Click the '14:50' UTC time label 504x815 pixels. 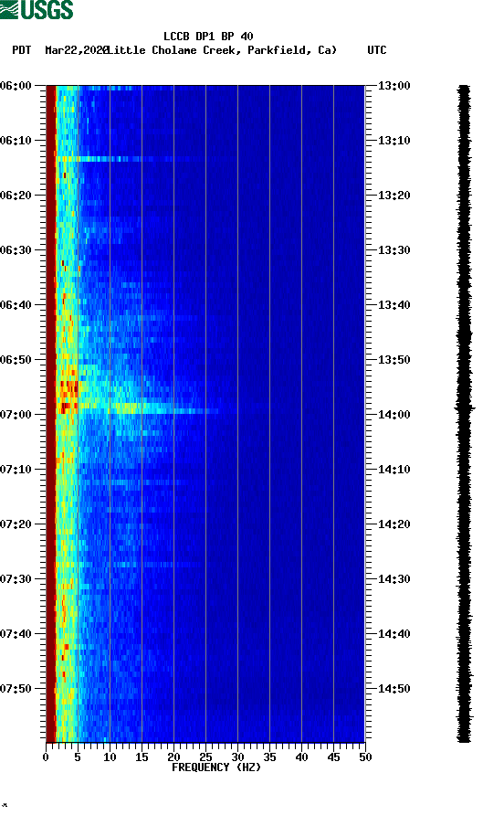(x=394, y=689)
